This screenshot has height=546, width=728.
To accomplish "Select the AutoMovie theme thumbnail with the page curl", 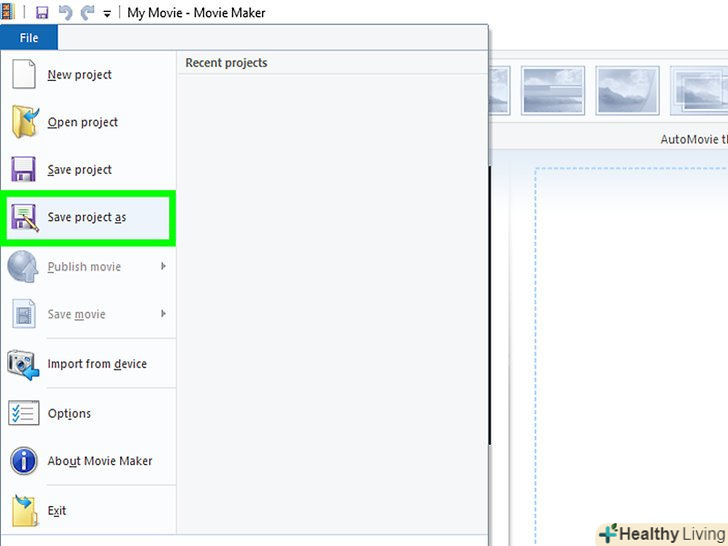I will coord(627,90).
